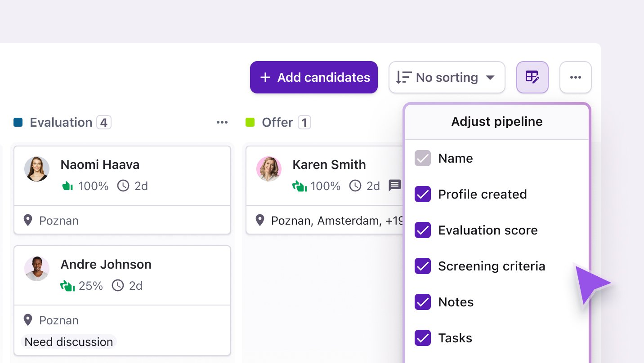Screen dimensions: 644x363
Task: Click the Add candidates button
Action: 313,77
